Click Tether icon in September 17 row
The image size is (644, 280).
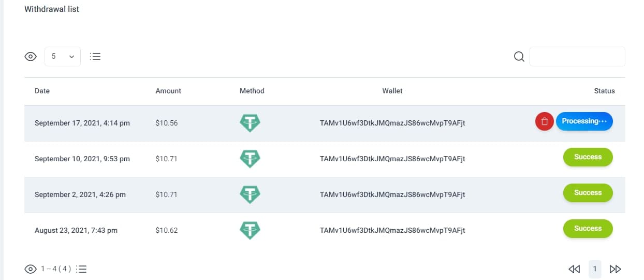pyautogui.click(x=250, y=123)
